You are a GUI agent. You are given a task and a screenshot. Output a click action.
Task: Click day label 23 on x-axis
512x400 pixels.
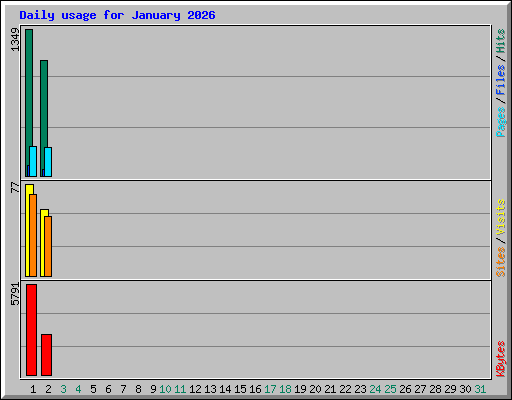coord(360,389)
